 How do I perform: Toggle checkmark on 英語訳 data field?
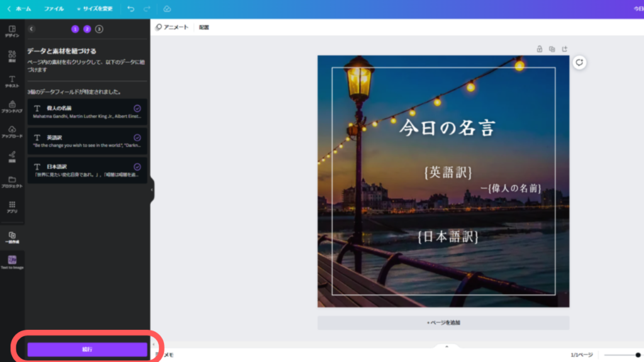[137, 138]
